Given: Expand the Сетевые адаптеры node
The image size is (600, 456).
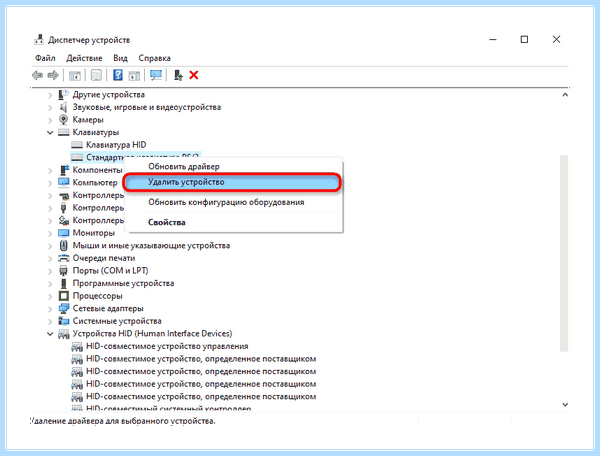Looking at the screenshot, I should pos(50,309).
